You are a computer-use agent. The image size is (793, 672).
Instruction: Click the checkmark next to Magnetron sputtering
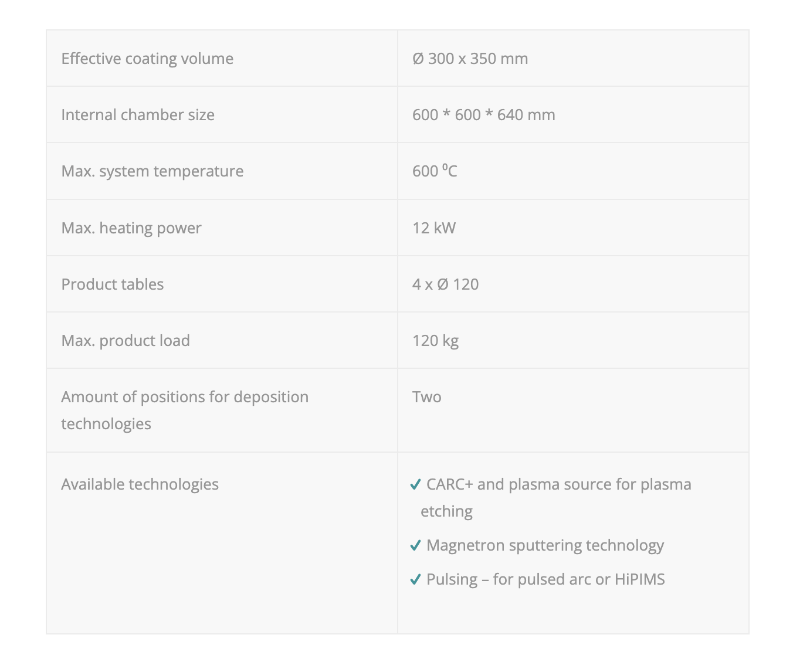pyautogui.click(x=415, y=545)
